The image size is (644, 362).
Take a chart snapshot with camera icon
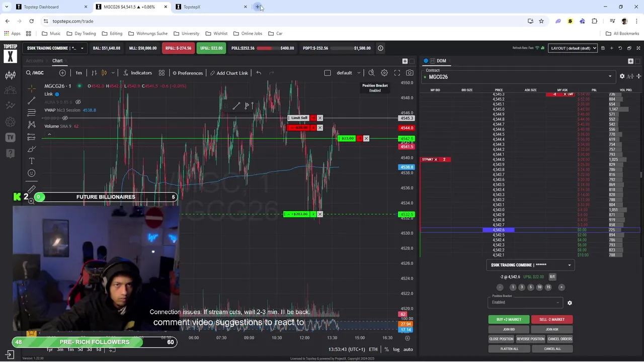410,73
